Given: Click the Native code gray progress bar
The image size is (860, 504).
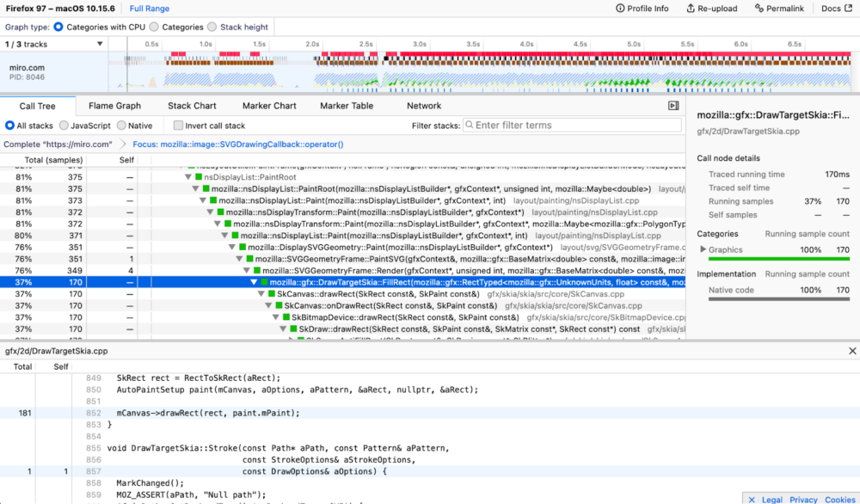Looking at the screenshot, I should click(x=779, y=299).
